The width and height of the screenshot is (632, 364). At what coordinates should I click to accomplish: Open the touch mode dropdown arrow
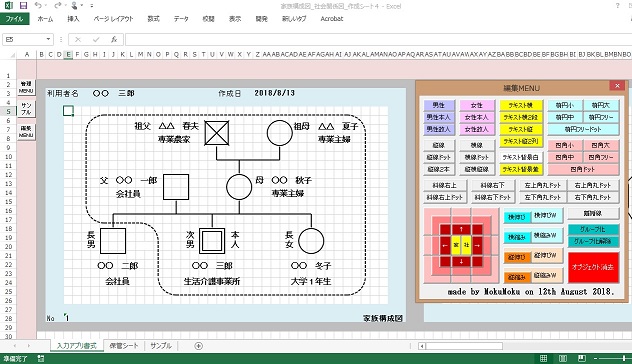click(81, 6)
